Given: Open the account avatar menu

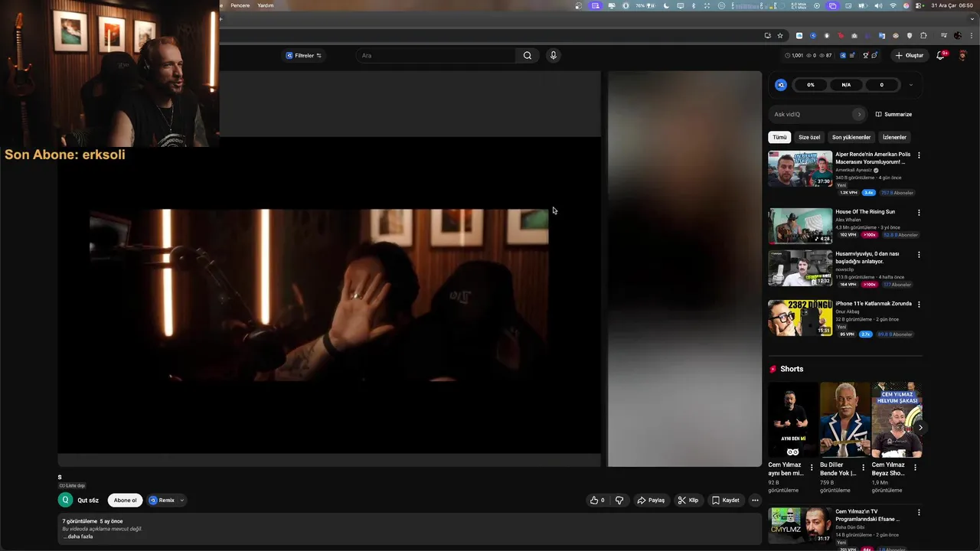Looking at the screenshot, I should click(x=963, y=55).
